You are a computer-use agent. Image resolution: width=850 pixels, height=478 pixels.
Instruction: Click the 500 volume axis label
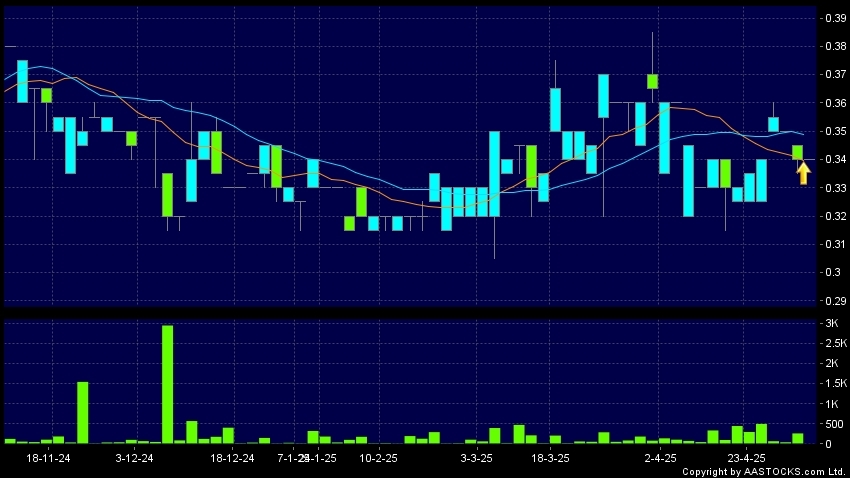[x=834, y=424]
